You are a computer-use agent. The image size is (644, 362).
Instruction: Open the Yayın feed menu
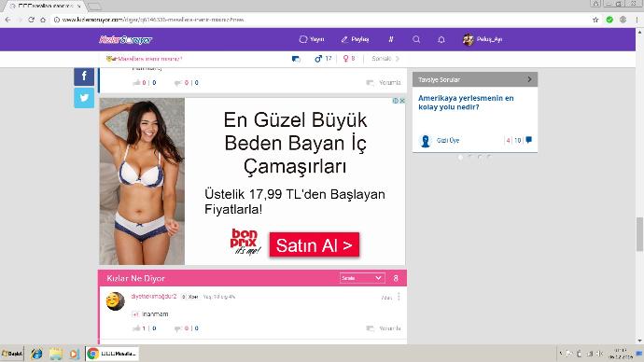312,39
